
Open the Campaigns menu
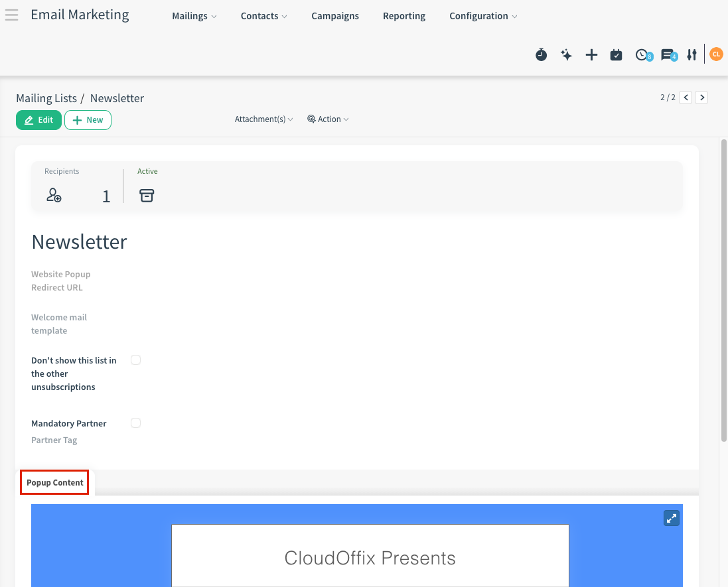pyautogui.click(x=334, y=16)
